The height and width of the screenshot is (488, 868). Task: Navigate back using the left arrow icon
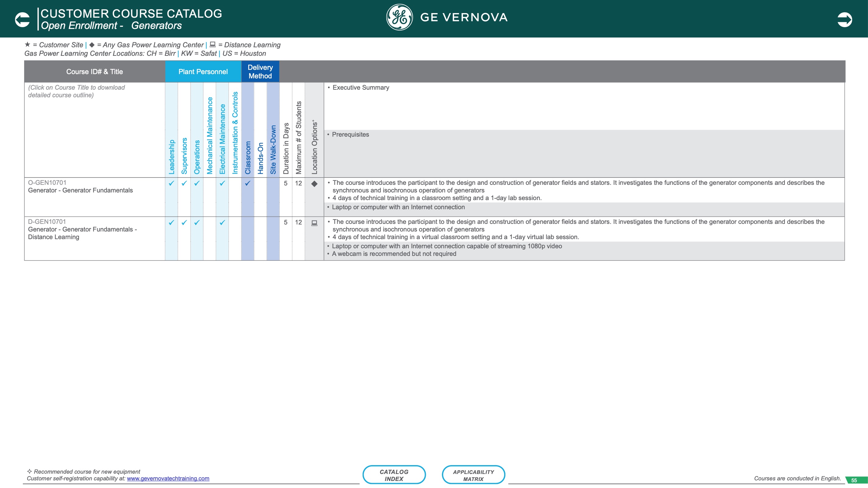22,19
